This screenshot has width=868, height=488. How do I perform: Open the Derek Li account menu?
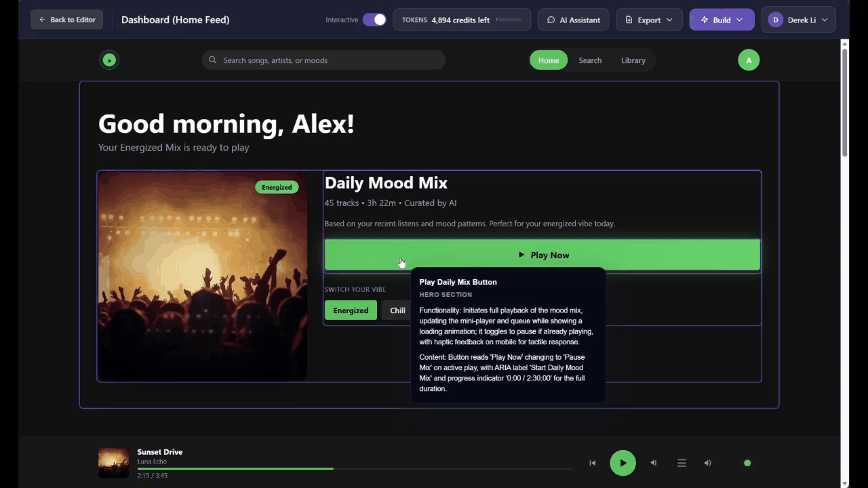798,20
